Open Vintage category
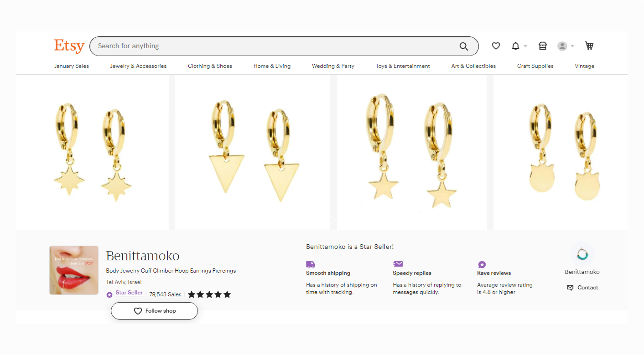This screenshot has width=644, height=355. (x=584, y=66)
